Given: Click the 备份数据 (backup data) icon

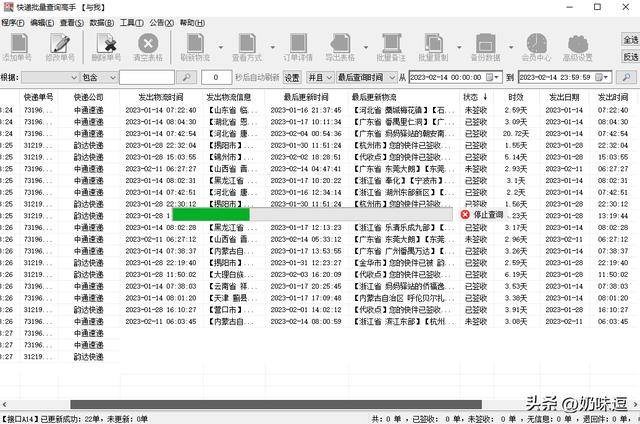Looking at the screenshot, I should click(485, 43).
